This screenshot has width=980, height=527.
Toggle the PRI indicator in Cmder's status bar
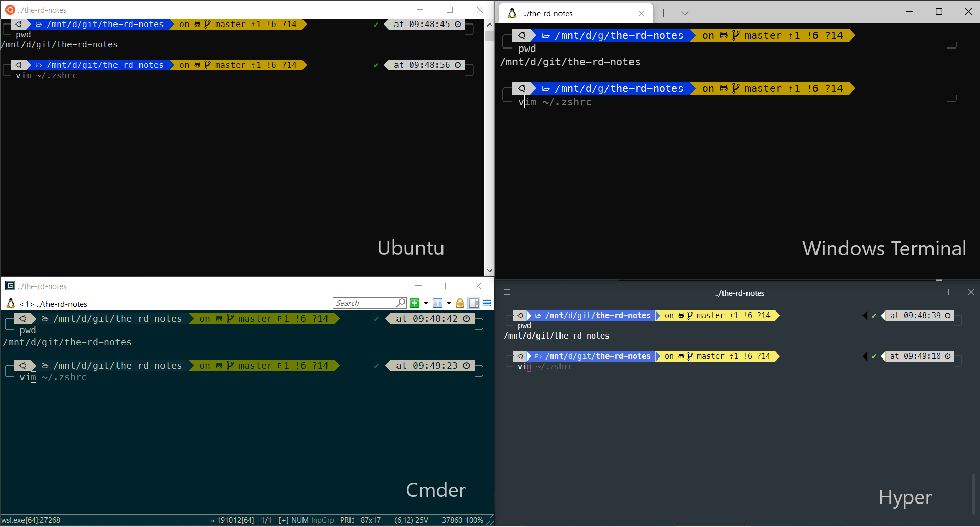coord(346,520)
